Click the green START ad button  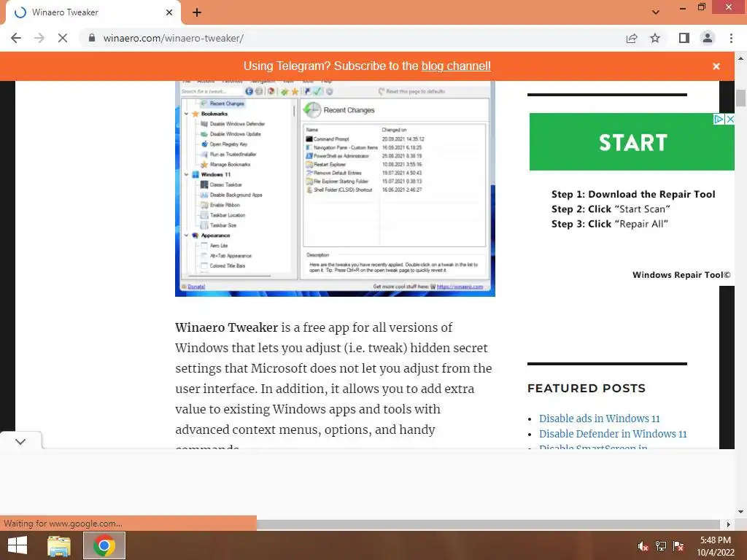point(632,142)
